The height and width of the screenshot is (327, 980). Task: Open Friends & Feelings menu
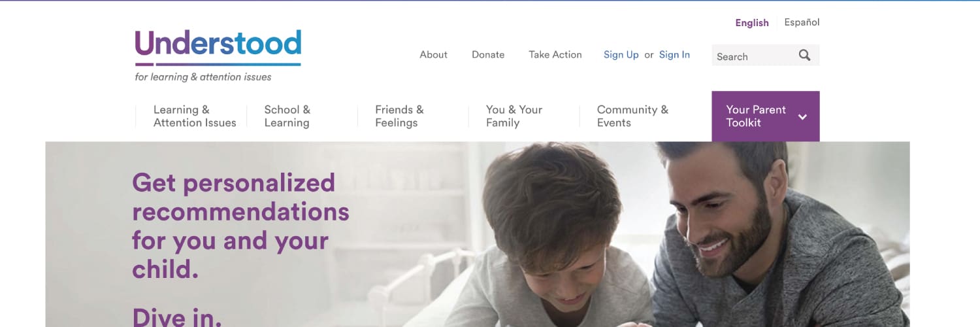click(x=399, y=116)
